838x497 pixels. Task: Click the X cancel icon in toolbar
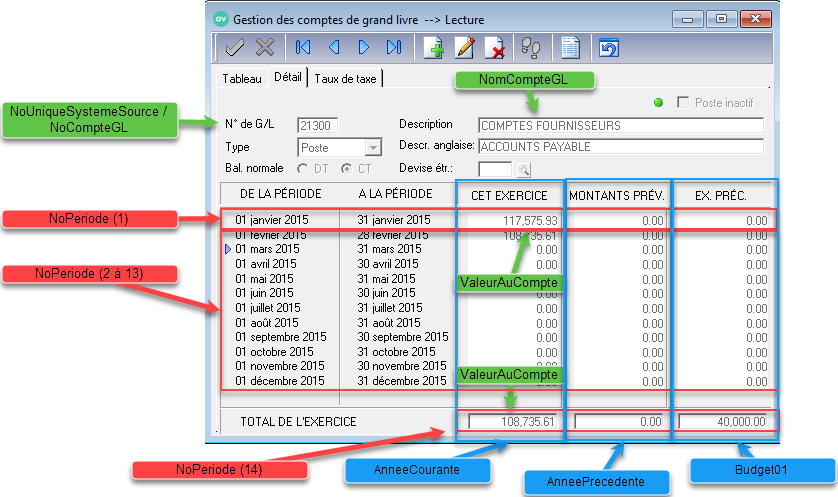(x=265, y=47)
